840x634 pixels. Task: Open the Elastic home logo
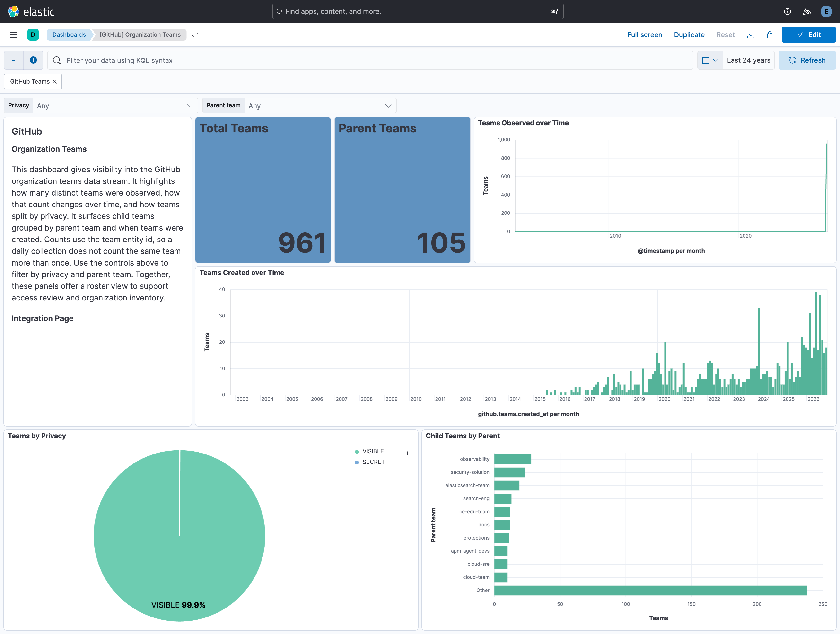(31, 11)
